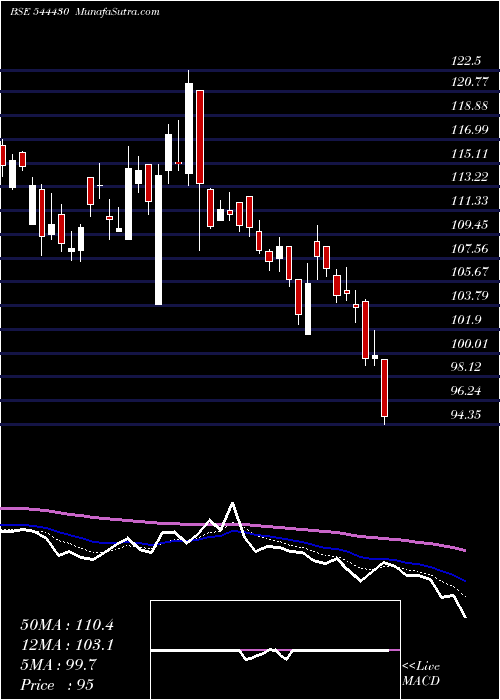Select the 109.45 price label
500x700 pixels.
click(x=470, y=225)
